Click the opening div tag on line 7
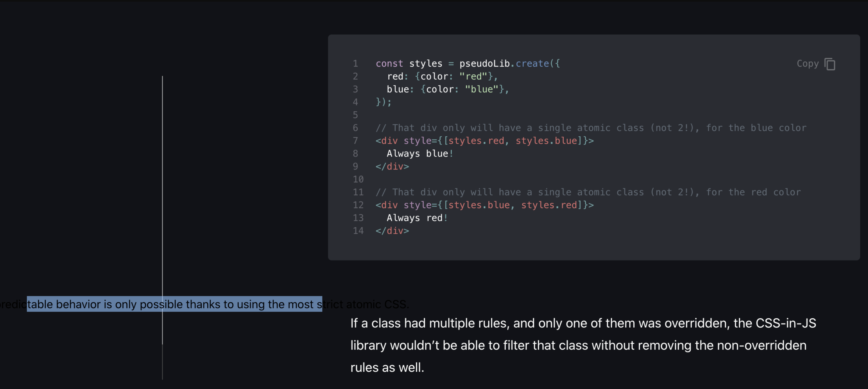 pos(387,141)
